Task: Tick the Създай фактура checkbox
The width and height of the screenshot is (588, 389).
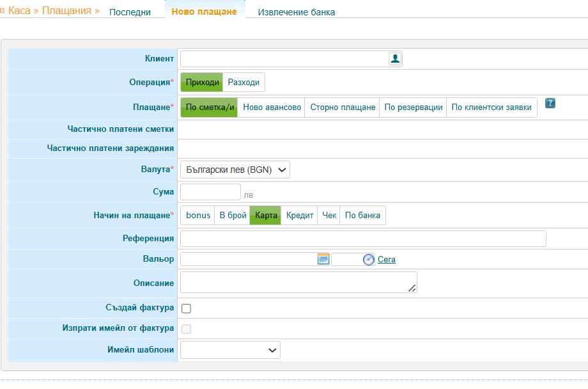Action: click(186, 308)
